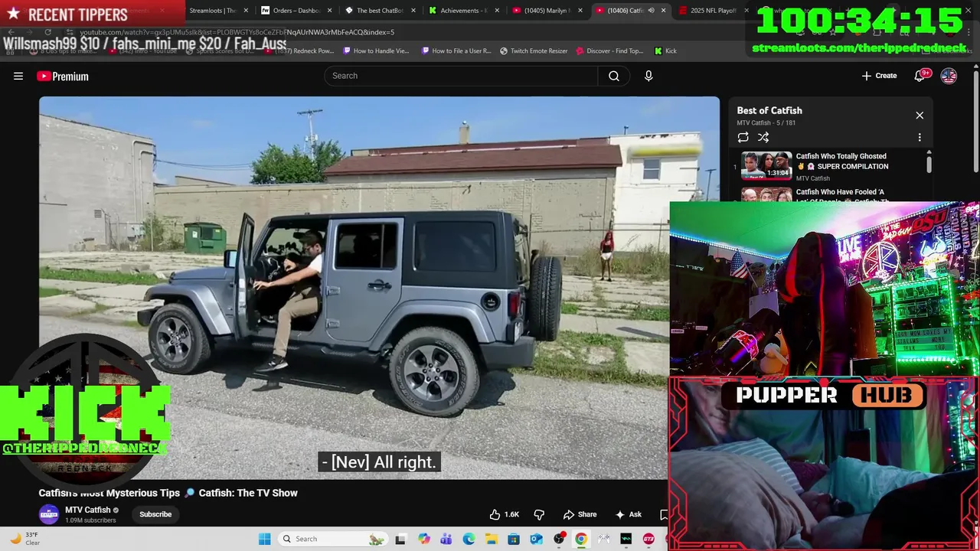This screenshot has width=980, height=551.
Task: Click 'Best of Catfish' playlist title
Action: [x=769, y=110]
